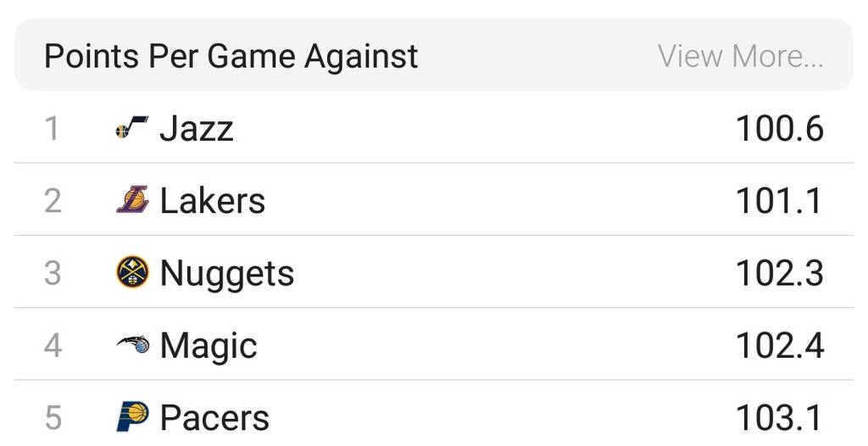Image resolution: width=868 pixels, height=446 pixels.
Task: Tap the Magic 102.4 points value
Action: click(x=779, y=345)
